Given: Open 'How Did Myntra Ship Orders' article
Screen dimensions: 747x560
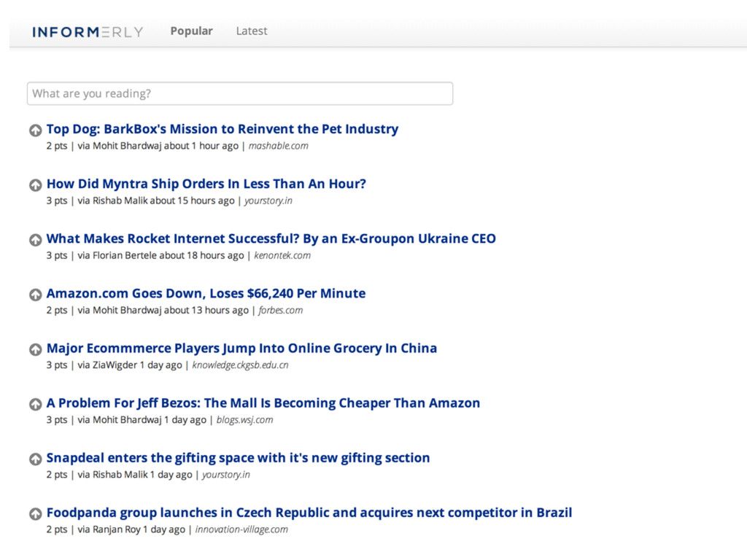Looking at the screenshot, I should (206, 184).
